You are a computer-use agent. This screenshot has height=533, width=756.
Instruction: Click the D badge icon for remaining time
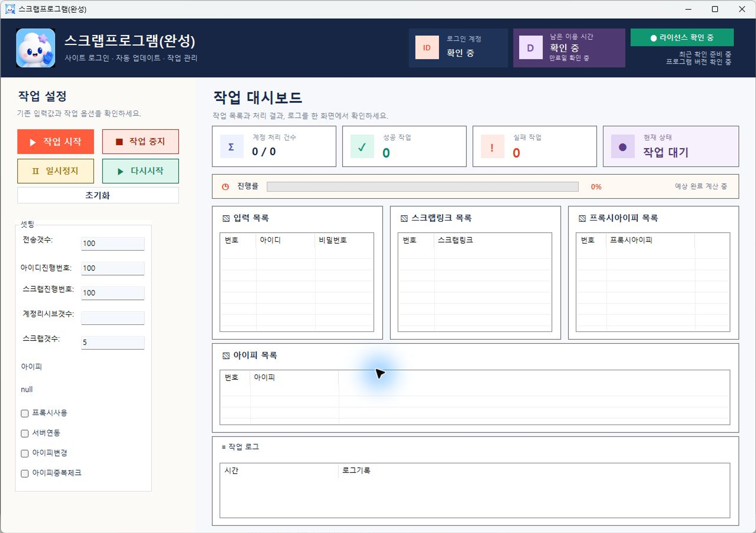pos(531,48)
